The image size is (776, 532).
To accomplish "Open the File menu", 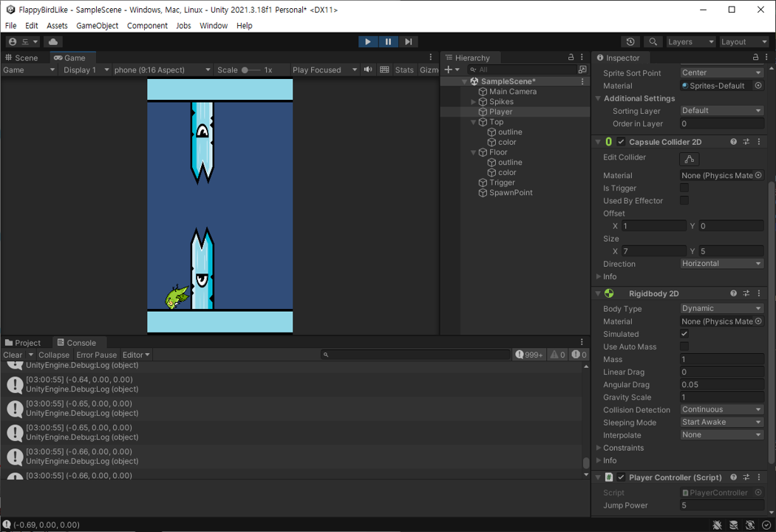I will (x=10, y=26).
